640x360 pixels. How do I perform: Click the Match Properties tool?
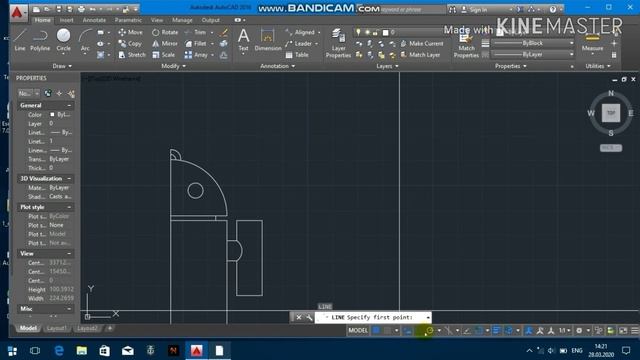point(466,45)
